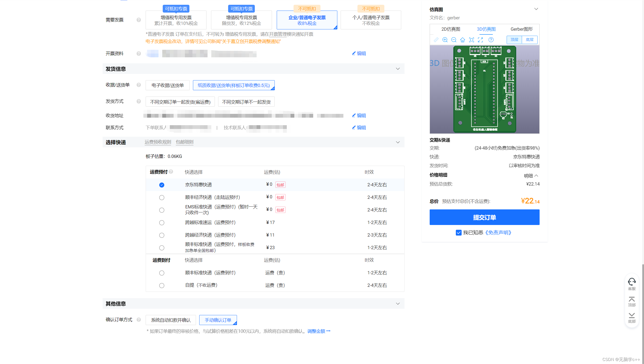Screen dimensions: 644x364
Task: Select 手动确认订单 option
Action: click(218, 320)
